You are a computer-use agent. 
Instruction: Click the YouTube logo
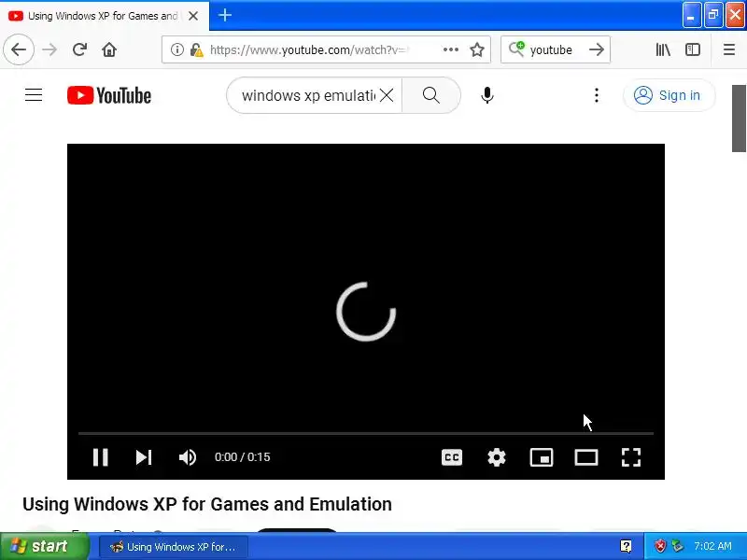coord(109,95)
